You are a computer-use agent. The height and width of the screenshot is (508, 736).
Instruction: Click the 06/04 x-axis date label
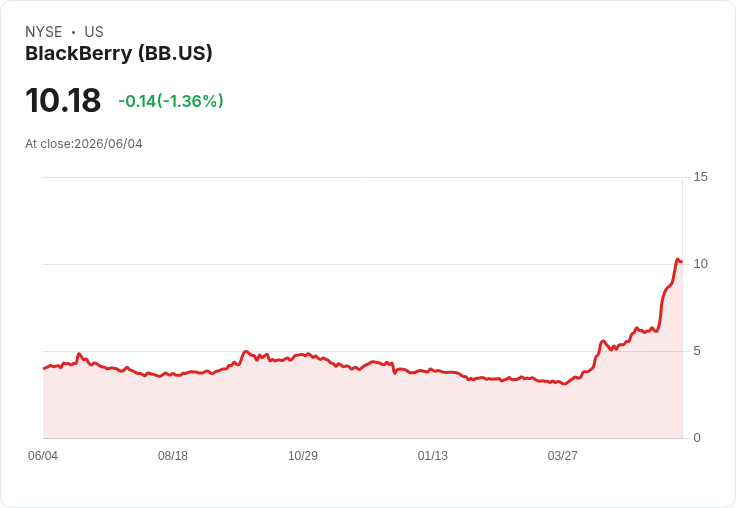point(43,455)
